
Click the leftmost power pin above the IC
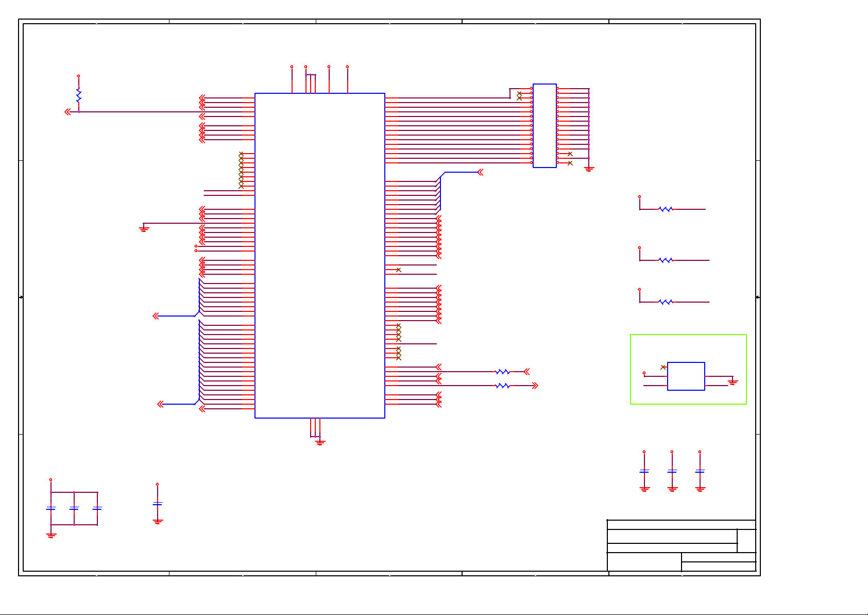coord(292,67)
